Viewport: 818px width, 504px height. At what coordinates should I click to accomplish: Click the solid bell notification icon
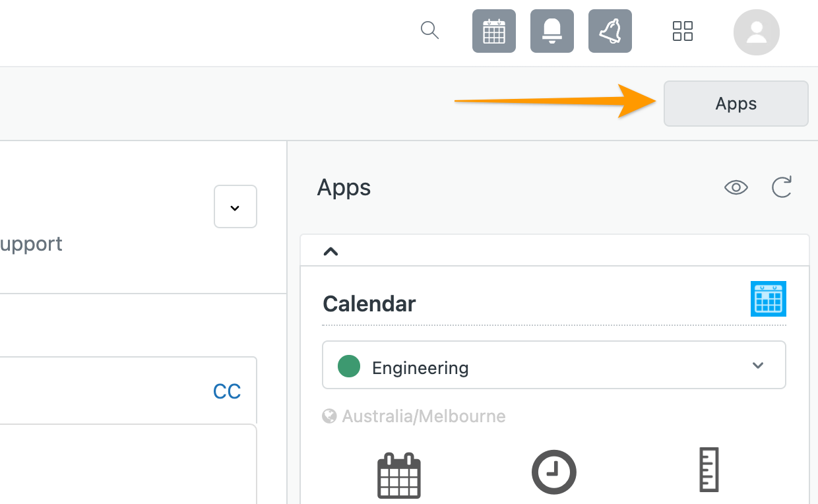tap(552, 31)
